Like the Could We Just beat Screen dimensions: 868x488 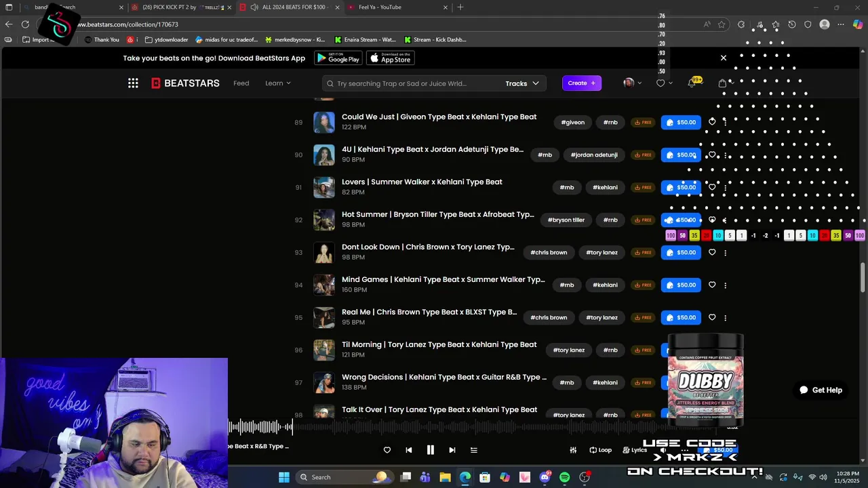pyautogui.click(x=712, y=122)
